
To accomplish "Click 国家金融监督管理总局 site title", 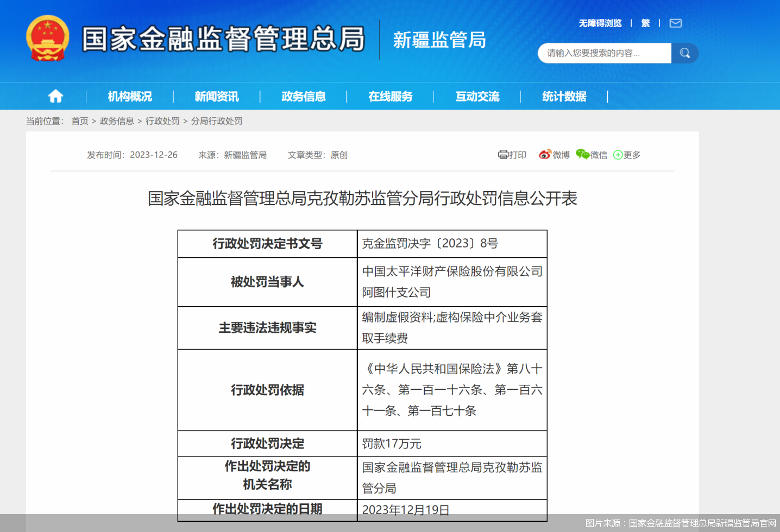I will tap(223, 39).
